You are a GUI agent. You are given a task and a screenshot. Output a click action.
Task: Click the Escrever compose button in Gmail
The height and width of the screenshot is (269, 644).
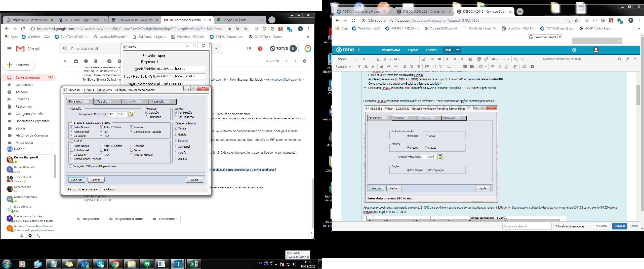point(19,65)
